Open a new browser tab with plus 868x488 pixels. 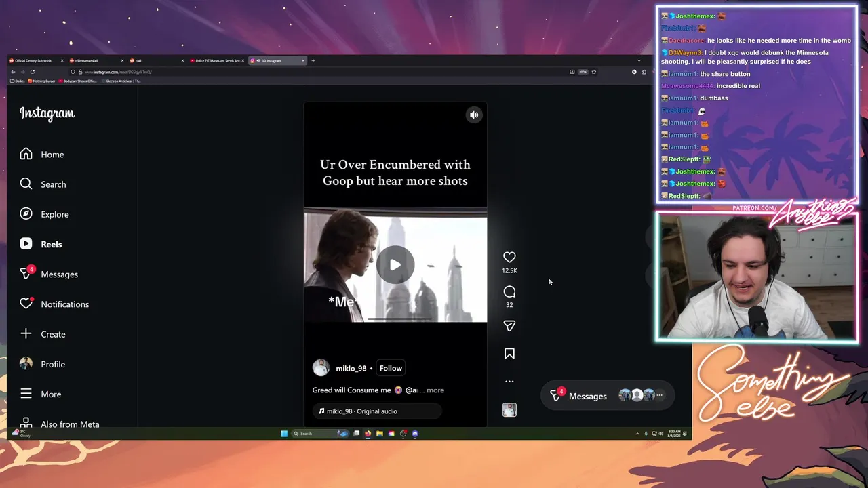pos(313,60)
